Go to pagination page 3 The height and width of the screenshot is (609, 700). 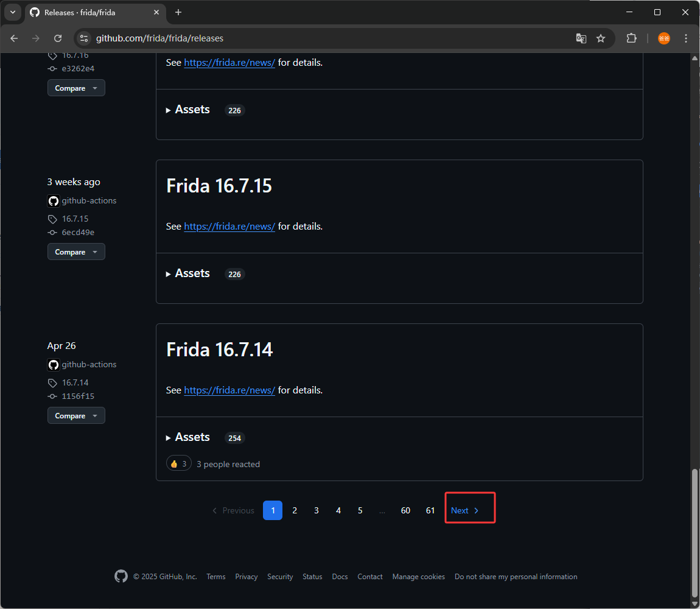click(317, 510)
